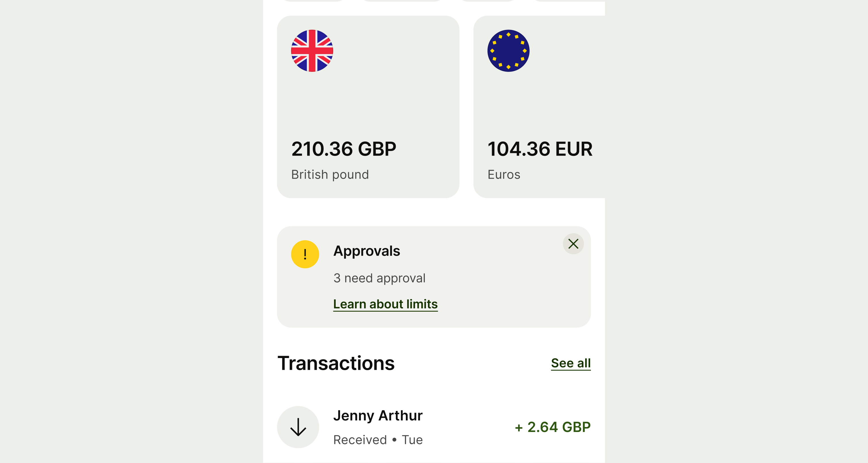The width and height of the screenshot is (868, 463).
Task: Click the British pound currency label
Action: (330, 175)
